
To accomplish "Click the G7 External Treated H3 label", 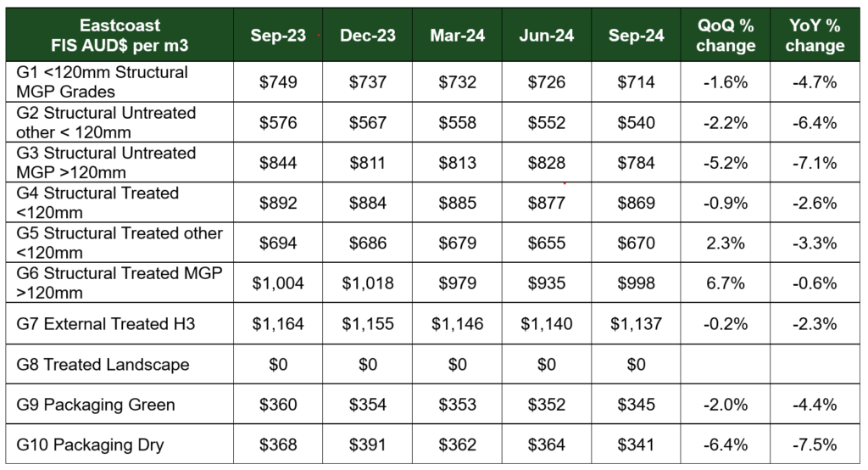I will tap(106, 324).
